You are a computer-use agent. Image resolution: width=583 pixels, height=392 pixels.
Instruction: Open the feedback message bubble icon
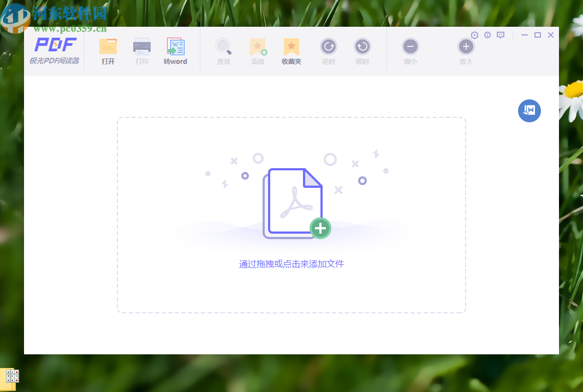click(500, 34)
